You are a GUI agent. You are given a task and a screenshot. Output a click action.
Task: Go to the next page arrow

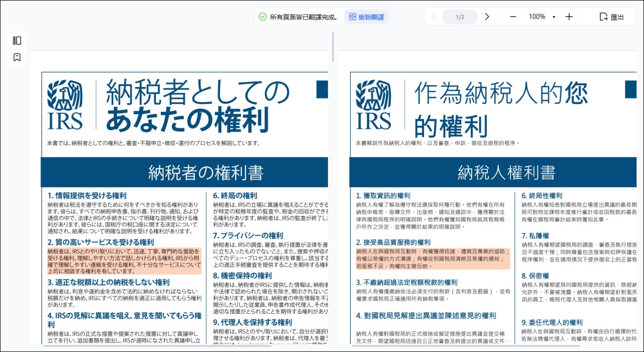coord(486,17)
